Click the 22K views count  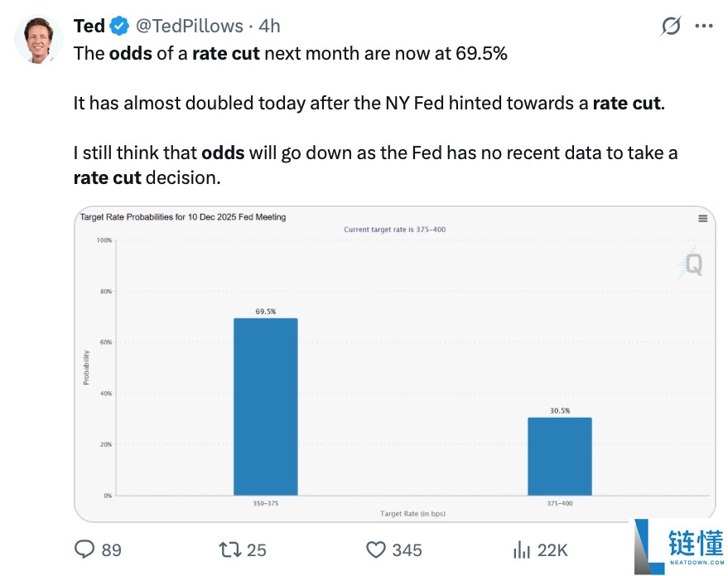(552, 550)
